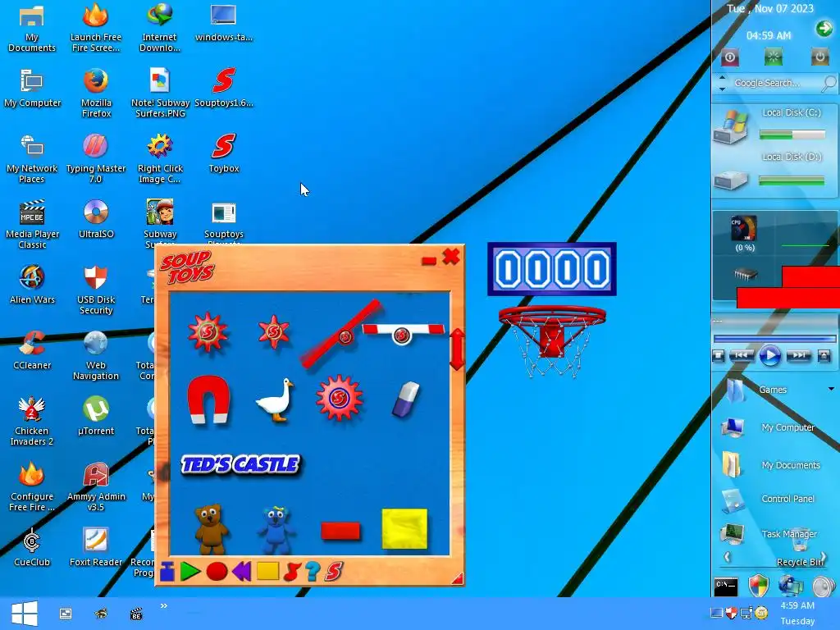The width and height of the screenshot is (840, 630).
Task: Click the left chevron near Recycle Bin
Action: coord(727,557)
